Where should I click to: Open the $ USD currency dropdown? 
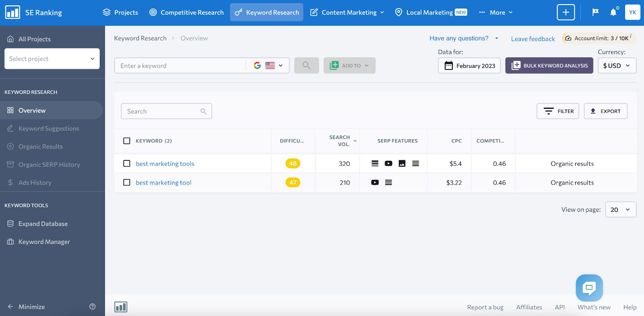click(617, 65)
